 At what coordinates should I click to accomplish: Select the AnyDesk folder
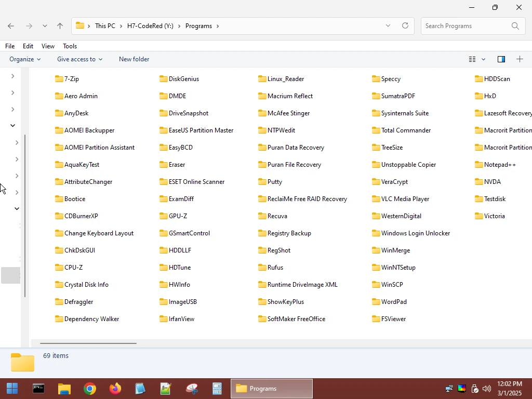point(72,113)
